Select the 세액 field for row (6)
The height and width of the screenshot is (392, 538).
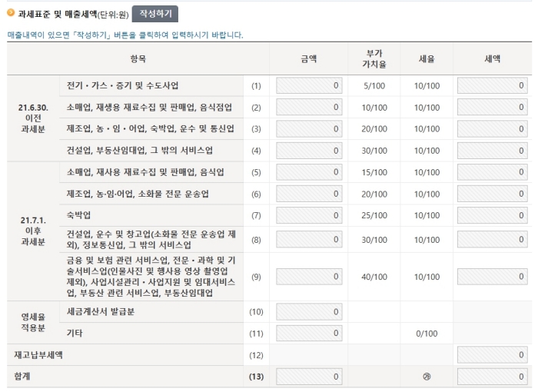(x=493, y=194)
